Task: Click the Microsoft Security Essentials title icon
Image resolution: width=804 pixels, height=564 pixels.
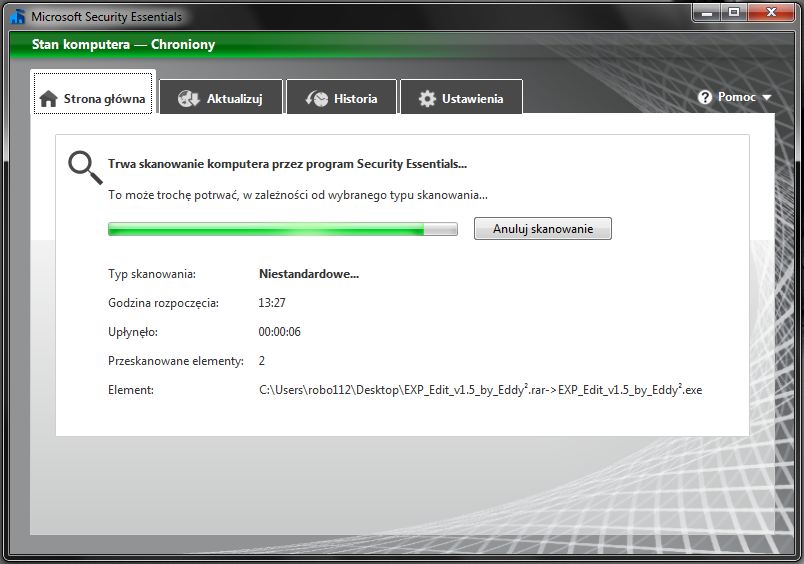Action: 17,16
